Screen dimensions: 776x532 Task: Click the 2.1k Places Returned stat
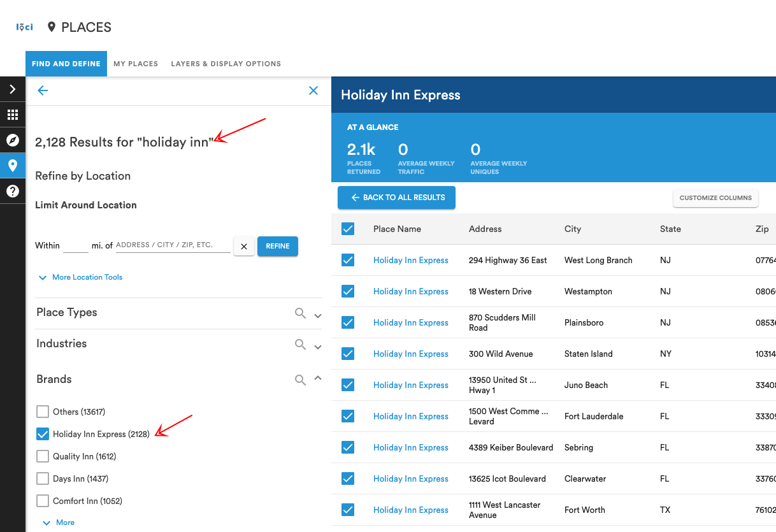(364, 158)
